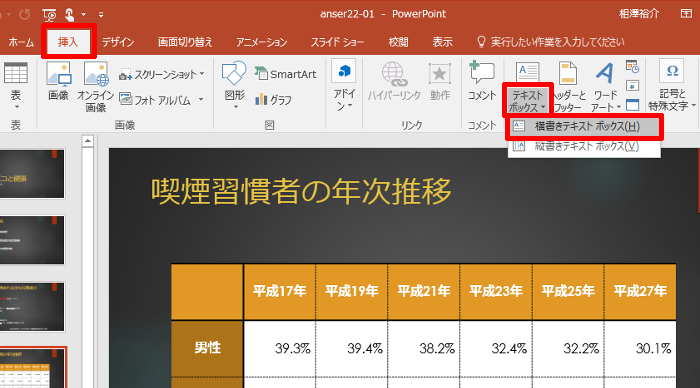Switch to the ホーム tab
Image resolution: width=700 pixels, height=388 pixels.
click(21, 42)
